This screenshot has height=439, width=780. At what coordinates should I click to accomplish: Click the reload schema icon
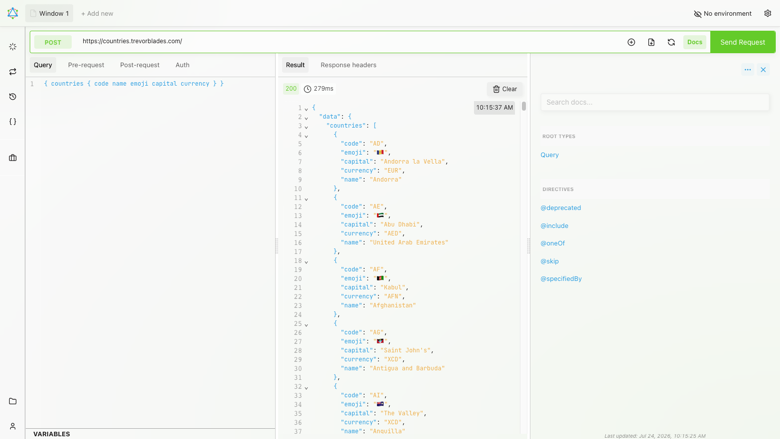point(671,42)
